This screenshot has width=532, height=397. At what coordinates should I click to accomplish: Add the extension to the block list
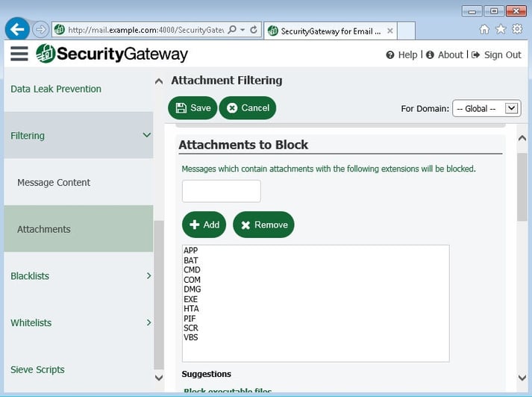pyautogui.click(x=204, y=225)
